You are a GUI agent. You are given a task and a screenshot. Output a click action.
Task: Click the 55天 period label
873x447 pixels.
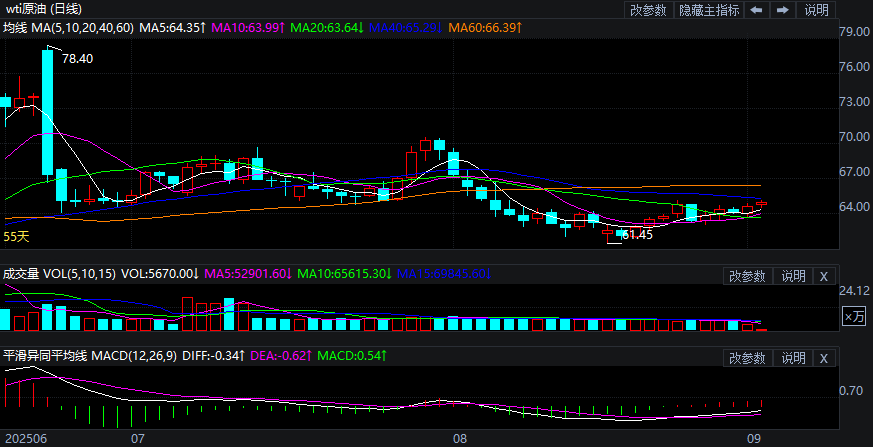pos(16,237)
